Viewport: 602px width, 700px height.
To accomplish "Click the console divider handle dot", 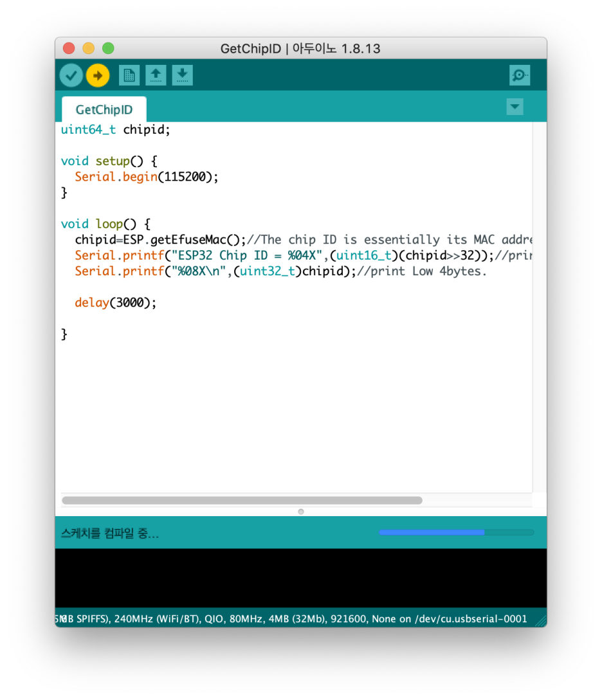I will click(x=301, y=512).
